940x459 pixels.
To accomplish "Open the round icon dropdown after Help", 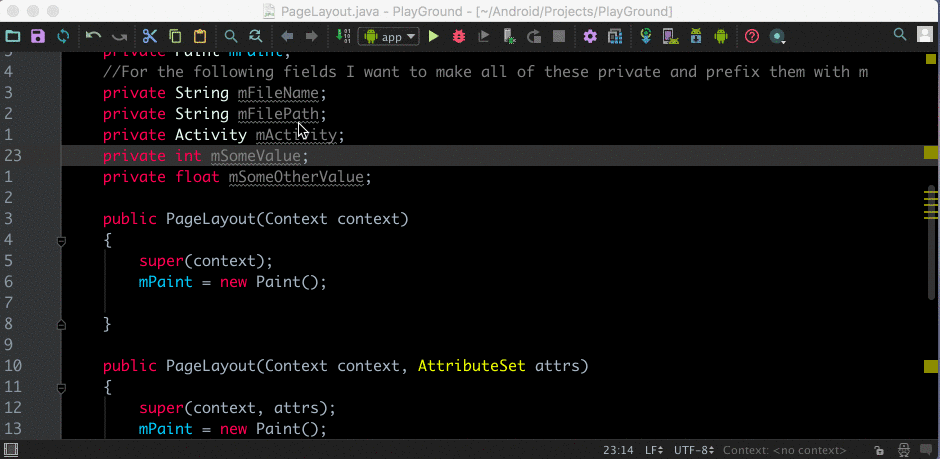I will click(x=778, y=37).
